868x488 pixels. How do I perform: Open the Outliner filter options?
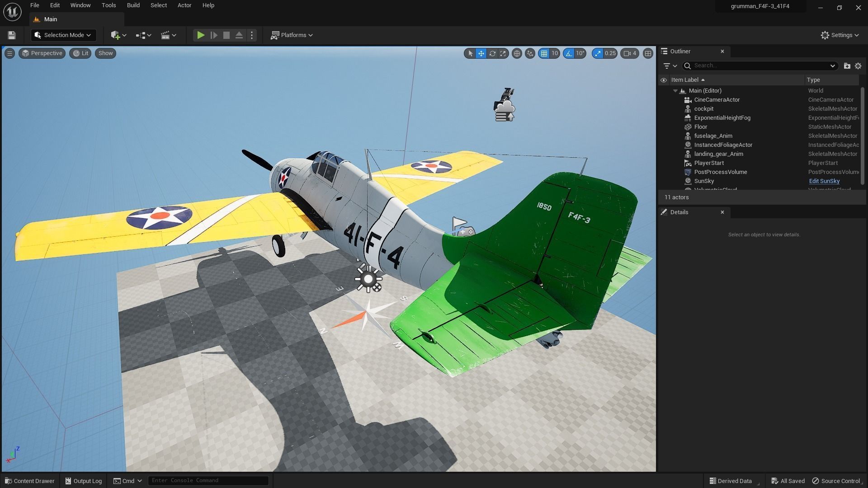(670, 66)
